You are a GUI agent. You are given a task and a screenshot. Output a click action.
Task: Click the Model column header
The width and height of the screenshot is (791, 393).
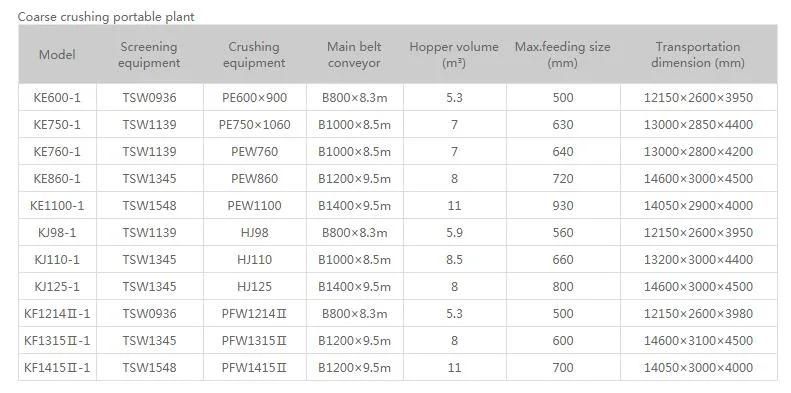pyautogui.click(x=57, y=54)
